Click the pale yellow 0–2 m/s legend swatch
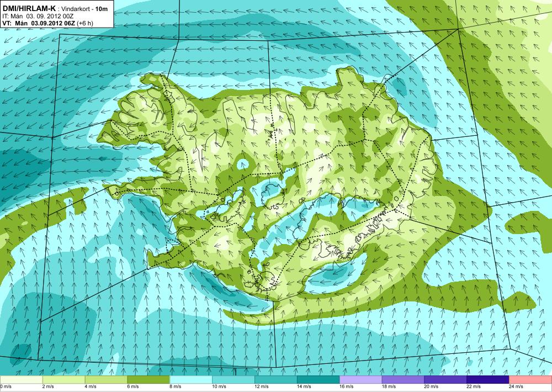This screenshot has height=392, width=552. (21, 380)
